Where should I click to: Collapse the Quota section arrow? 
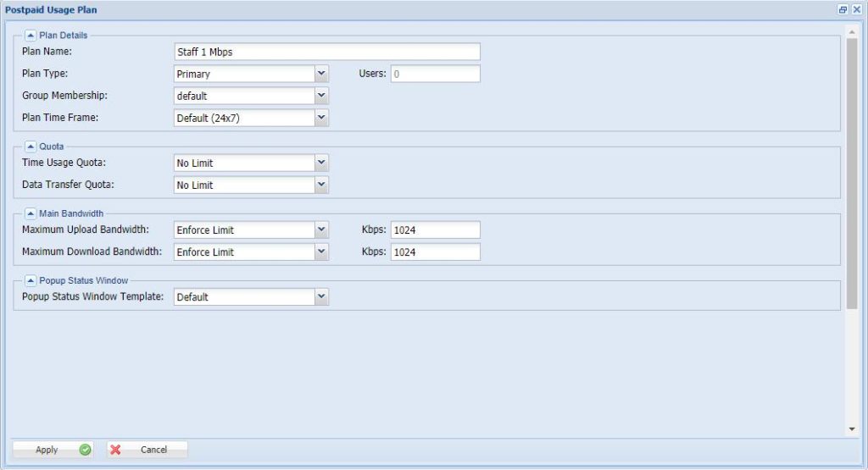tap(31, 147)
